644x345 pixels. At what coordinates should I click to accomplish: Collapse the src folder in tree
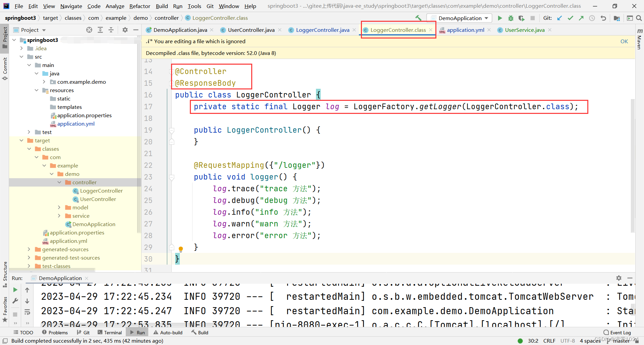click(x=21, y=57)
